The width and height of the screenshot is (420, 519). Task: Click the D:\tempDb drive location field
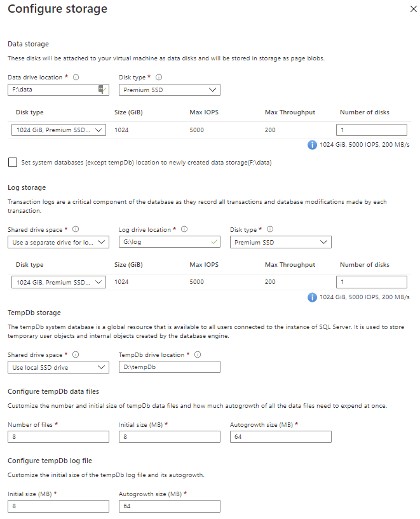(x=170, y=367)
